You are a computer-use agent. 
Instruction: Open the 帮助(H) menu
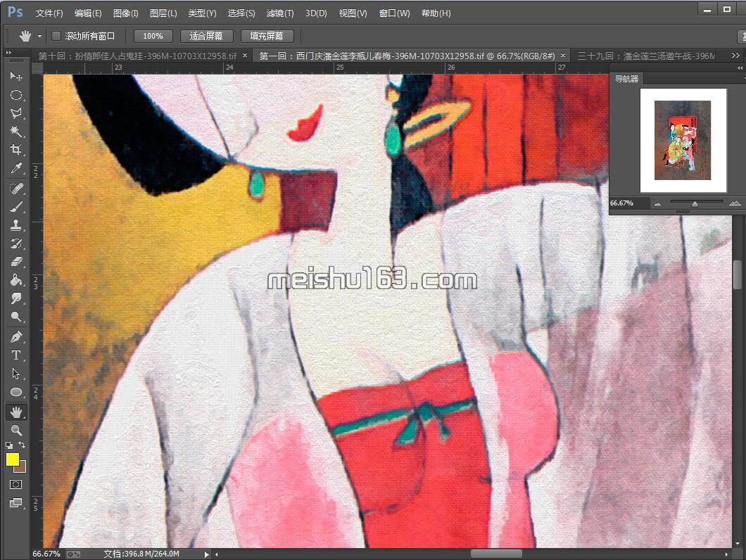(x=436, y=13)
